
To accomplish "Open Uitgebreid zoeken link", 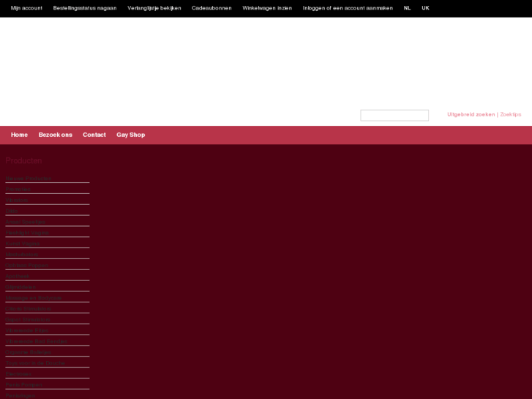I will coord(471,114).
